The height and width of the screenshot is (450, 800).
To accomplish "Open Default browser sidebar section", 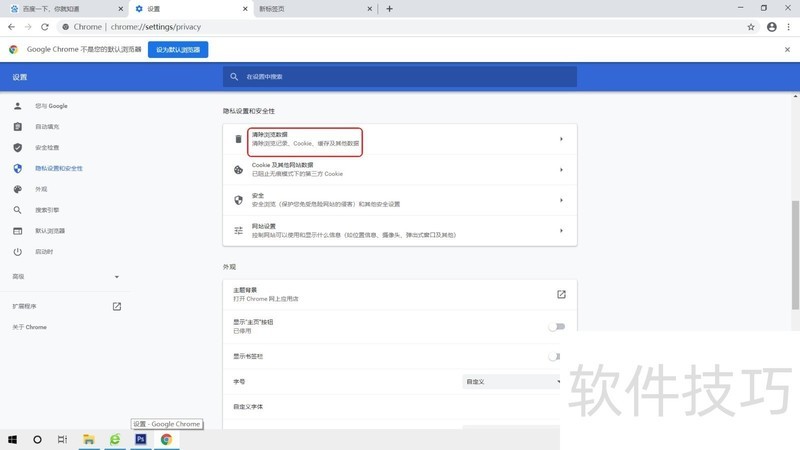I will click(50, 231).
